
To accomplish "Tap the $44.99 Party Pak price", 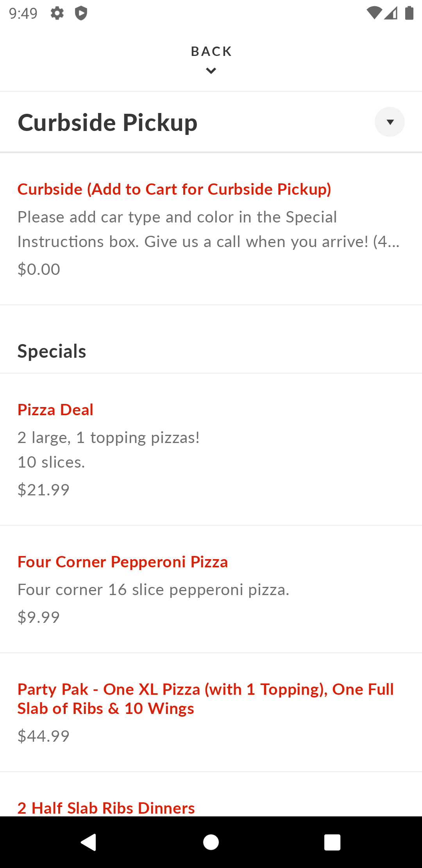I will pyautogui.click(x=43, y=736).
